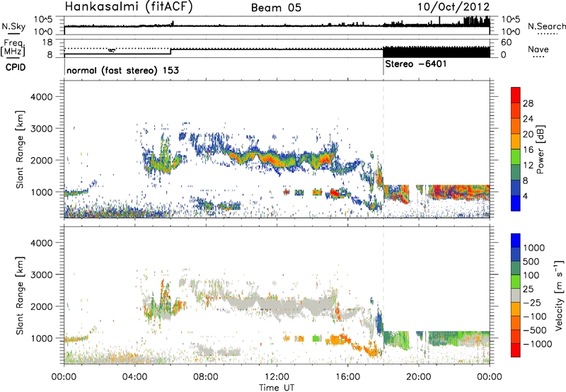The height and width of the screenshot is (392, 566).
Task: Click the "Power [dB]" colorbar title
Action: [540, 149]
